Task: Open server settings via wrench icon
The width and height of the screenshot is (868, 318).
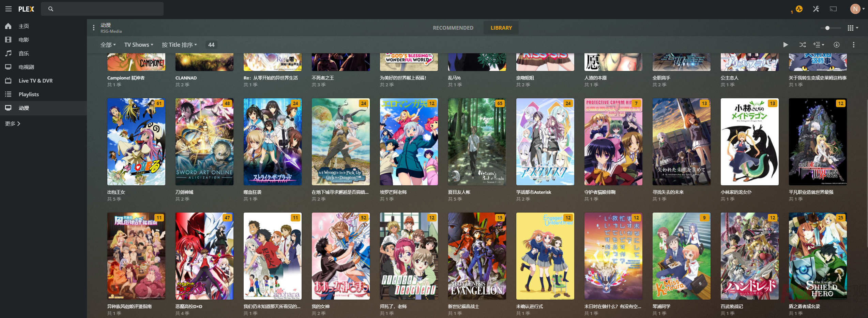Action: tap(816, 9)
